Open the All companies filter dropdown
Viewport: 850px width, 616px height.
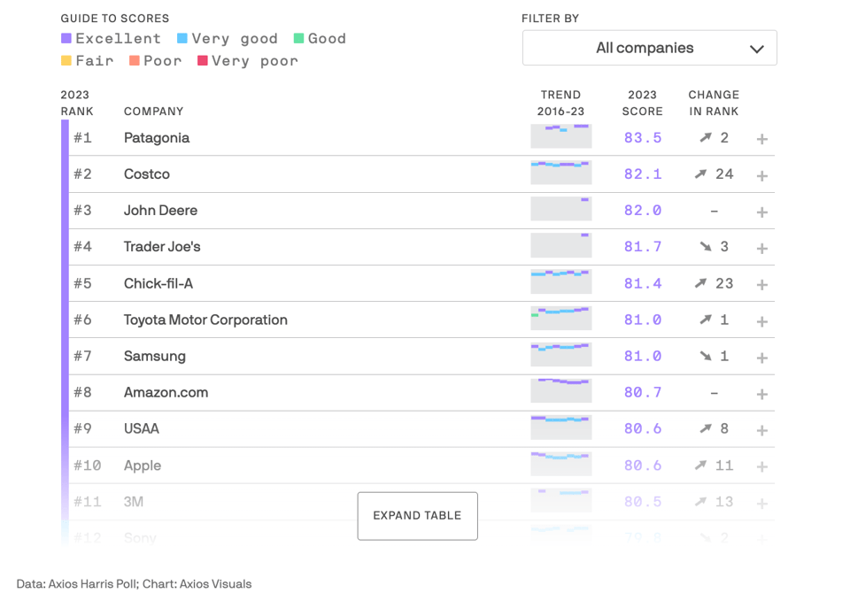click(x=649, y=48)
